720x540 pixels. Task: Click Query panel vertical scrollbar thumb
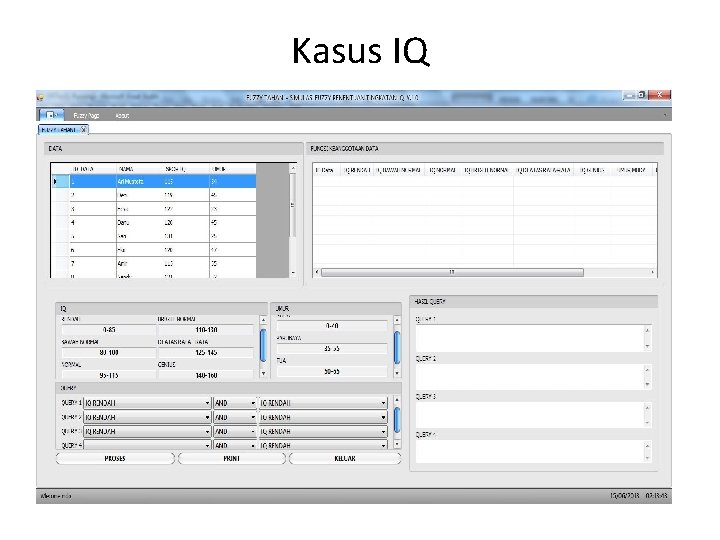[397, 420]
